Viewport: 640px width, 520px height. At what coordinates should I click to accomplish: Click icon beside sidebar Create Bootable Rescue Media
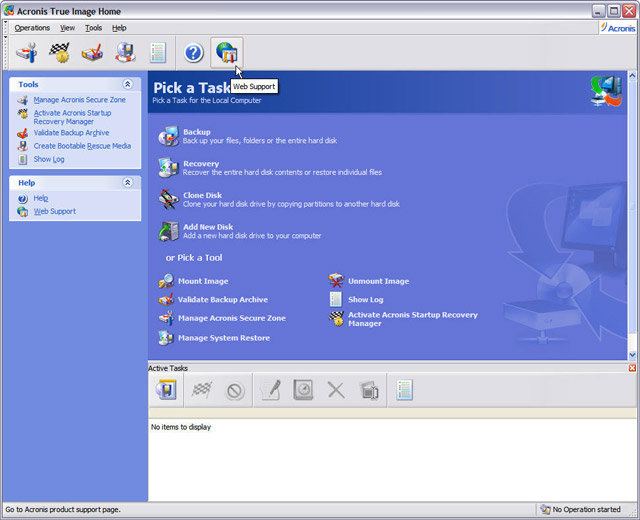[x=22, y=146]
